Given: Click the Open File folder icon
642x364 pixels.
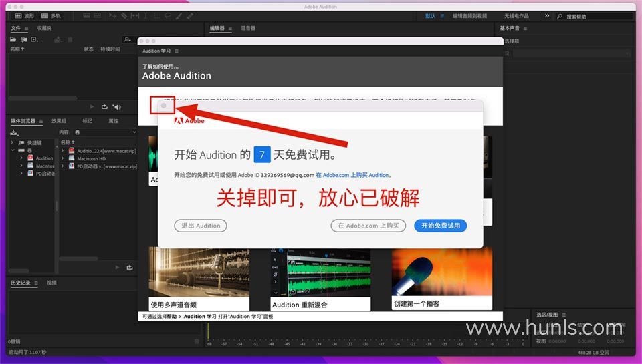Looking at the screenshot, I should pos(13,39).
